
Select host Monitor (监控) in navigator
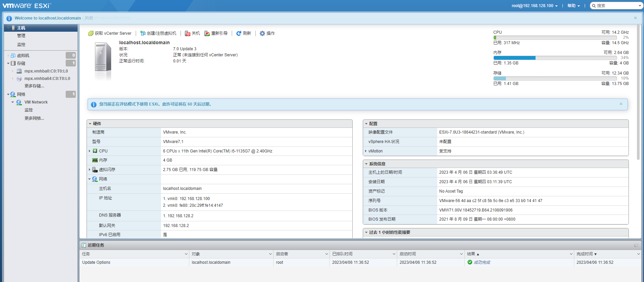pos(21,45)
